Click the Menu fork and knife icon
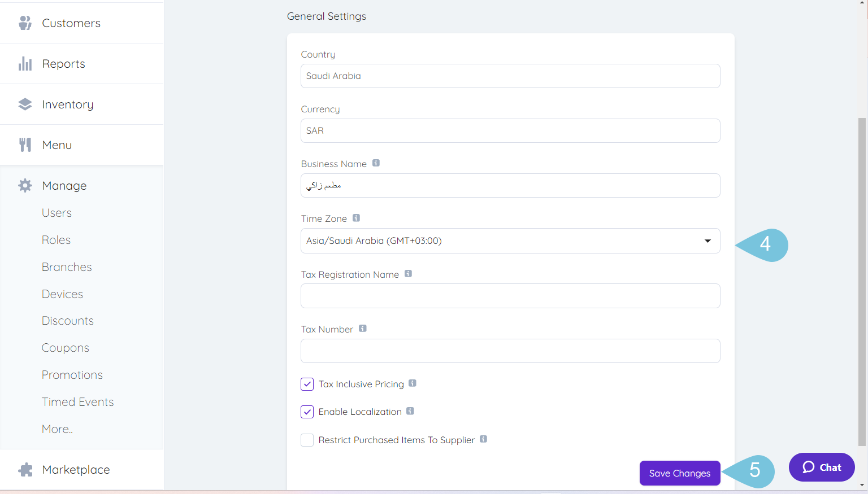Screen dimensions: 868x494 click(x=25, y=145)
